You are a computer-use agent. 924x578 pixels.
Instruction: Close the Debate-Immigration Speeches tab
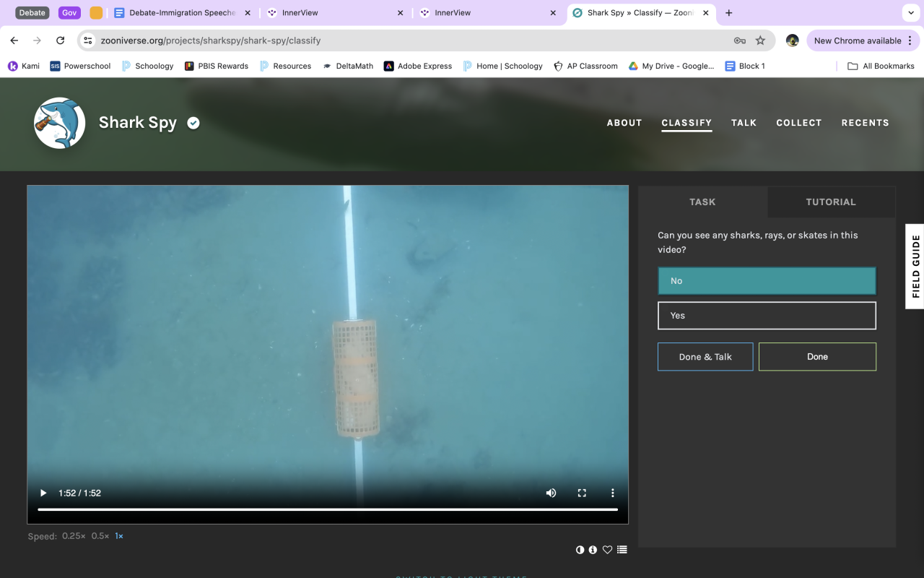(247, 13)
